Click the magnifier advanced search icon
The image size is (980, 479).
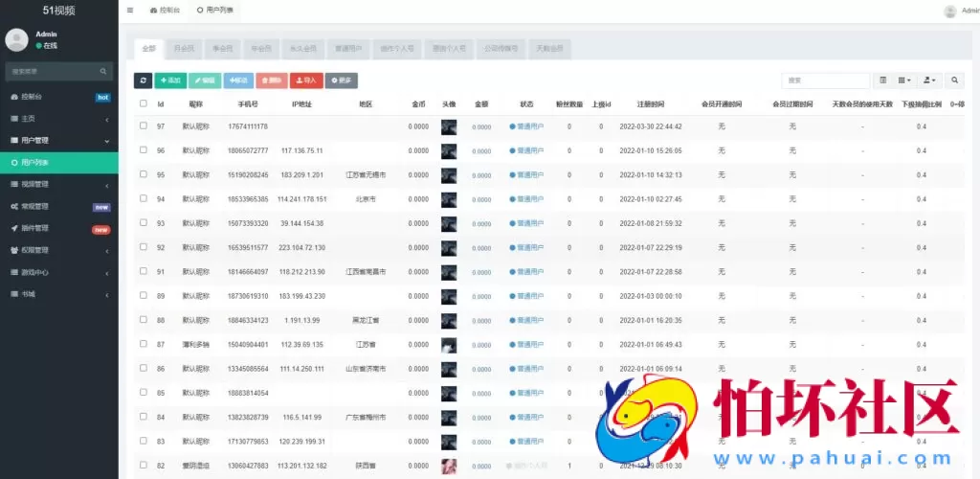pos(954,80)
